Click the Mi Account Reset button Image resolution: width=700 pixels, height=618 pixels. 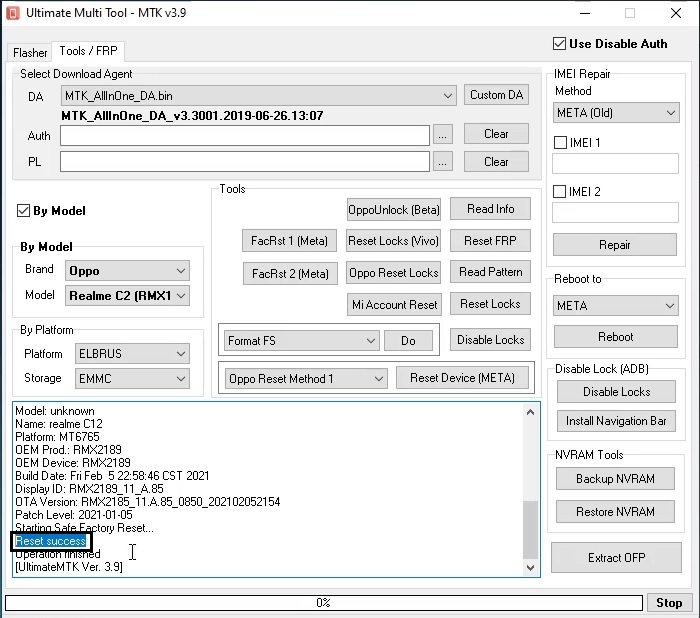click(x=394, y=305)
